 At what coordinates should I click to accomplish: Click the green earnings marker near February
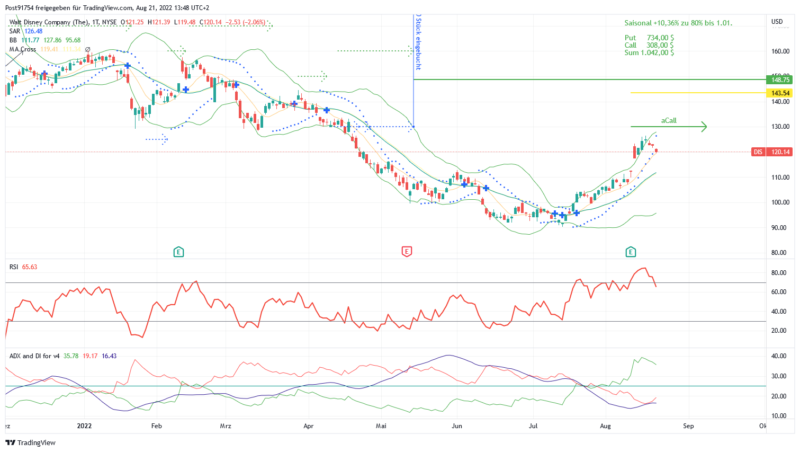click(x=178, y=251)
